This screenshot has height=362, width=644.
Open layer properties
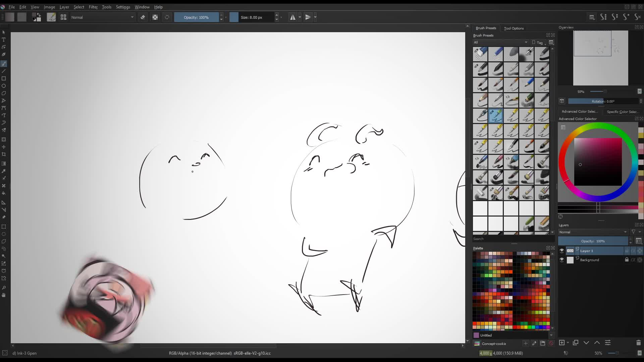click(x=608, y=343)
